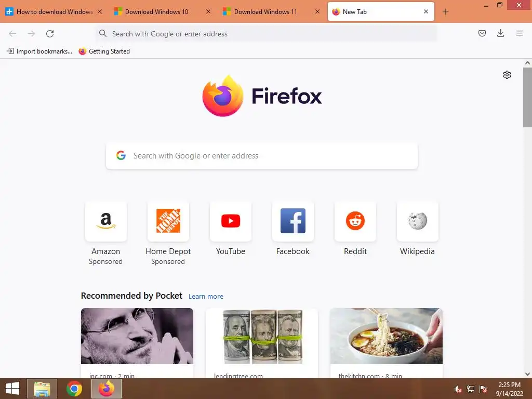Open the Firefox application menu
The image size is (532, 399).
coord(519,33)
